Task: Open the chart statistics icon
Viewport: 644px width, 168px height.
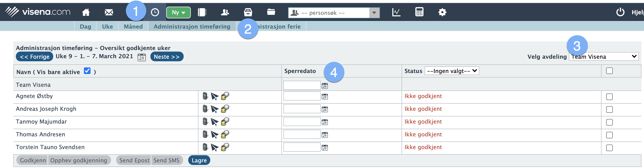Action: [396, 12]
